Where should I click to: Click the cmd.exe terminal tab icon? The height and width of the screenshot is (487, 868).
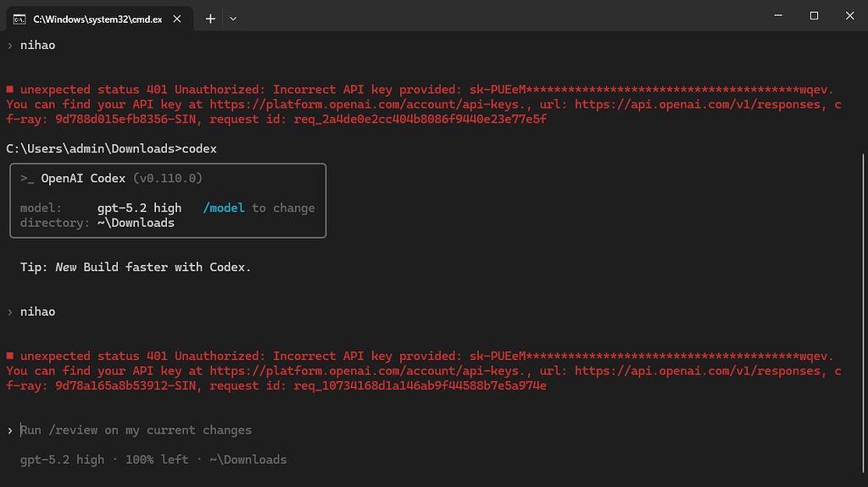pos(19,19)
